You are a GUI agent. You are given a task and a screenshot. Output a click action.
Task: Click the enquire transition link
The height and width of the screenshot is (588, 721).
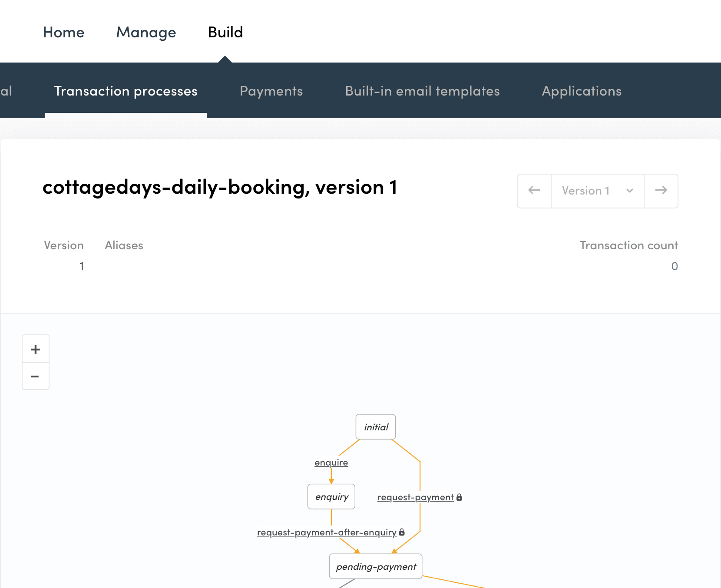click(x=331, y=462)
